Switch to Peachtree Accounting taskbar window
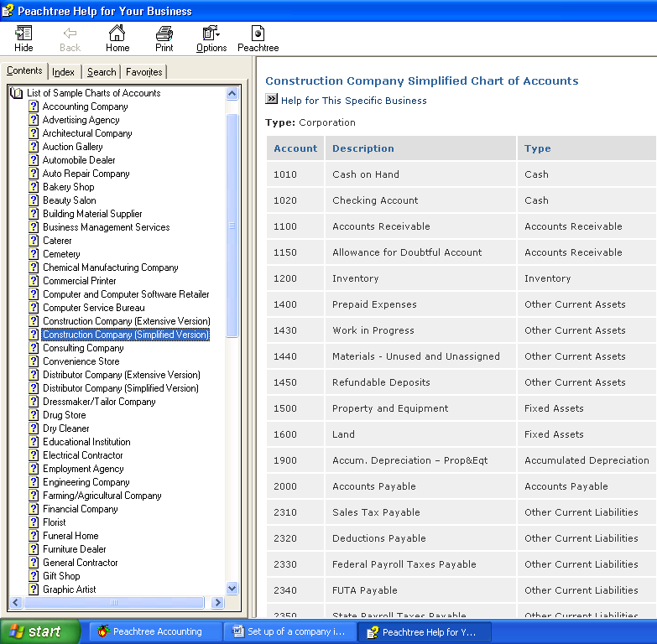Viewport: 657px width, 644px height. pyautogui.click(x=155, y=631)
